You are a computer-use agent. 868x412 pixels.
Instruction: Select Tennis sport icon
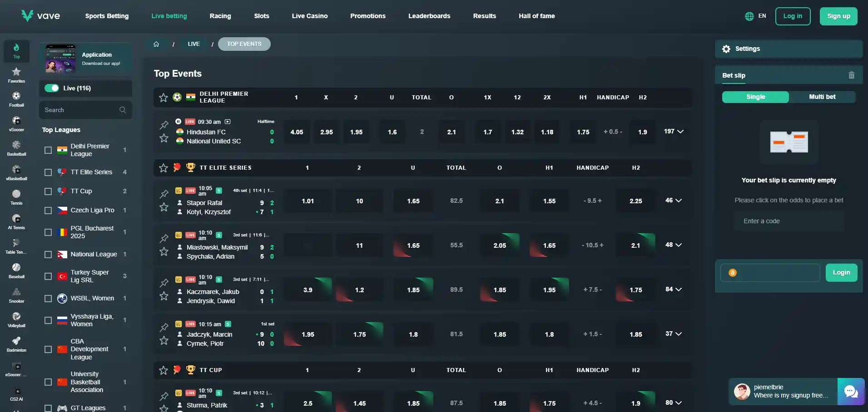[x=16, y=197]
